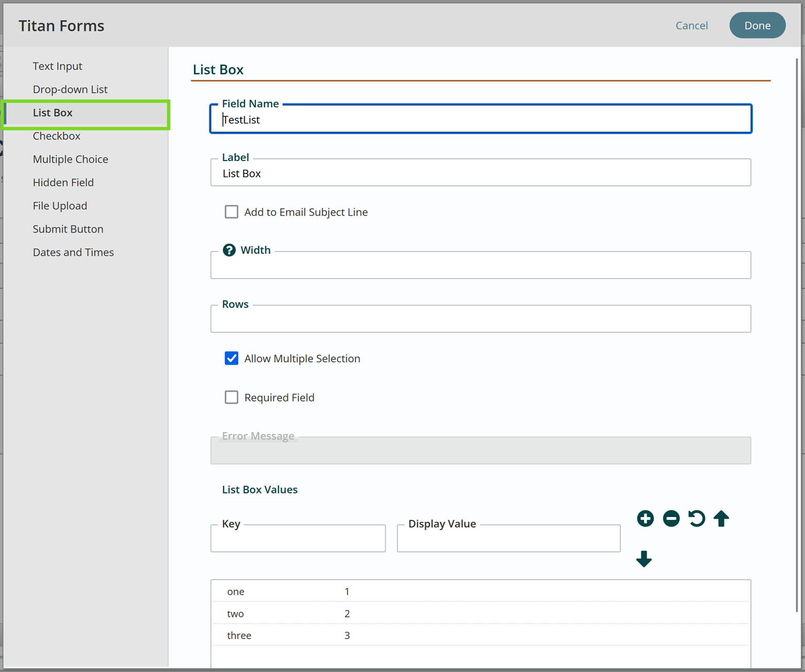Viewport: 805px width, 672px height.
Task: Select List Box in the sidebar
Action: [x=86, y=113]
